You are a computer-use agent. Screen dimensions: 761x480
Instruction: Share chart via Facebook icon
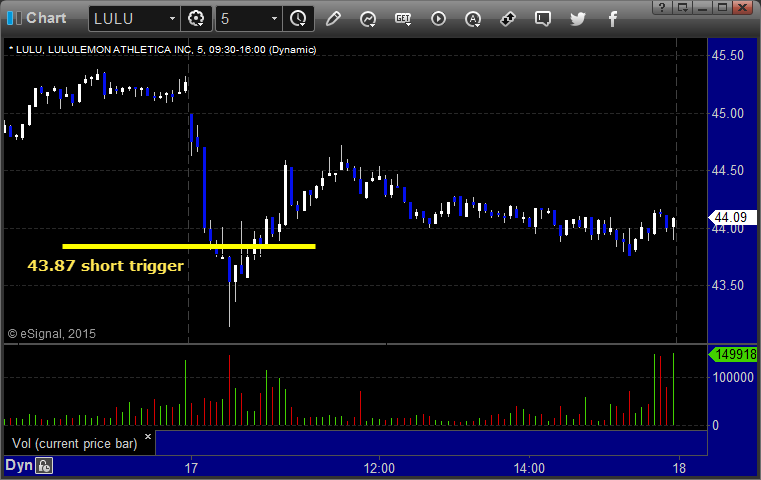(612, 19)
